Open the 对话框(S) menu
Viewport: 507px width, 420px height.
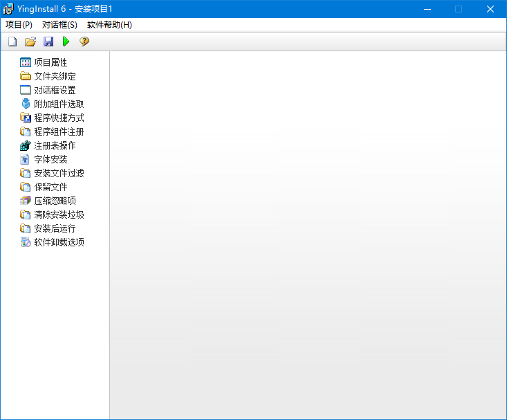coord(59,25)
